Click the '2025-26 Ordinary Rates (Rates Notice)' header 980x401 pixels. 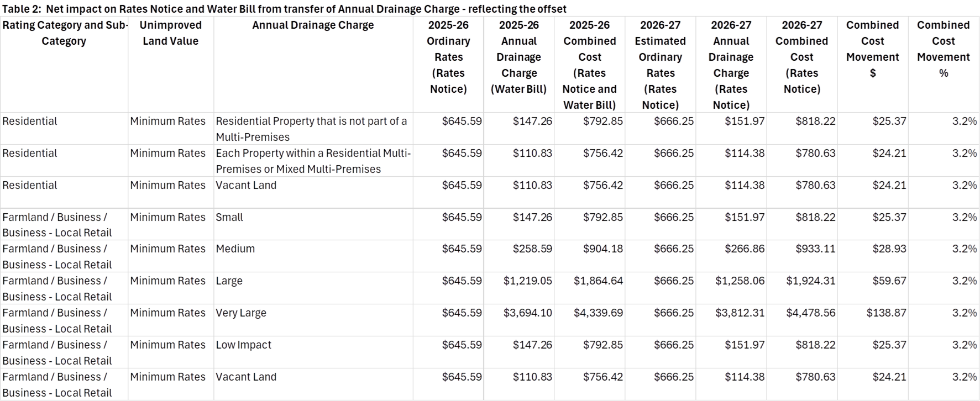click(448, 57)
